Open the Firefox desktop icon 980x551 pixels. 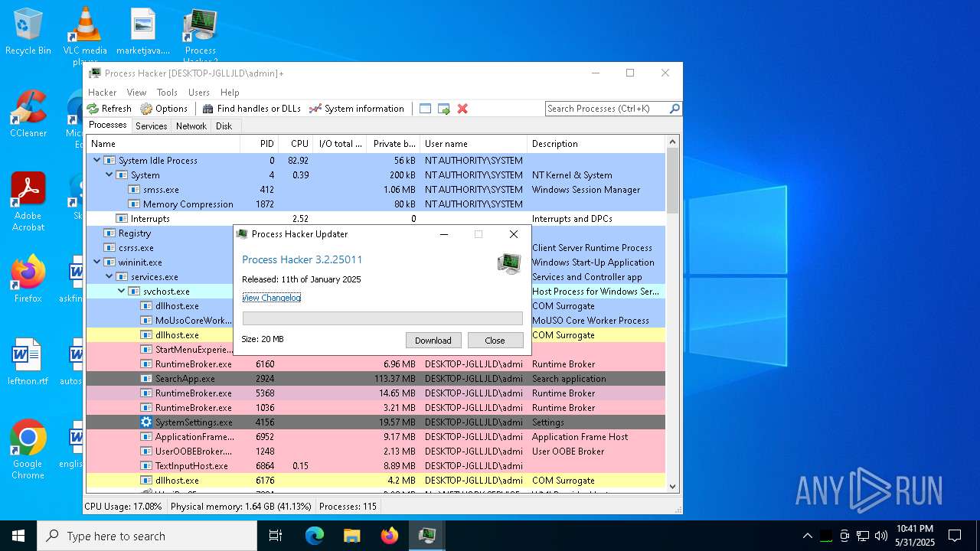coord(28,279)
